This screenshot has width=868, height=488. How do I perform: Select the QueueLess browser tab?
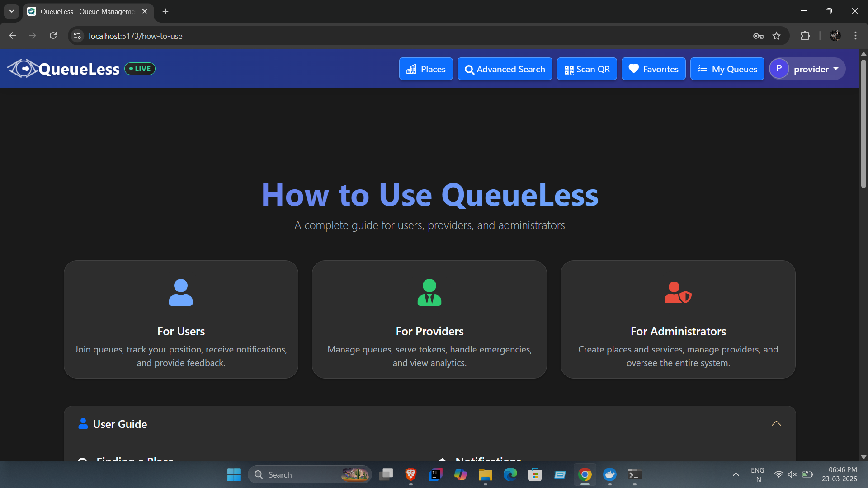[x=88, y=12]
